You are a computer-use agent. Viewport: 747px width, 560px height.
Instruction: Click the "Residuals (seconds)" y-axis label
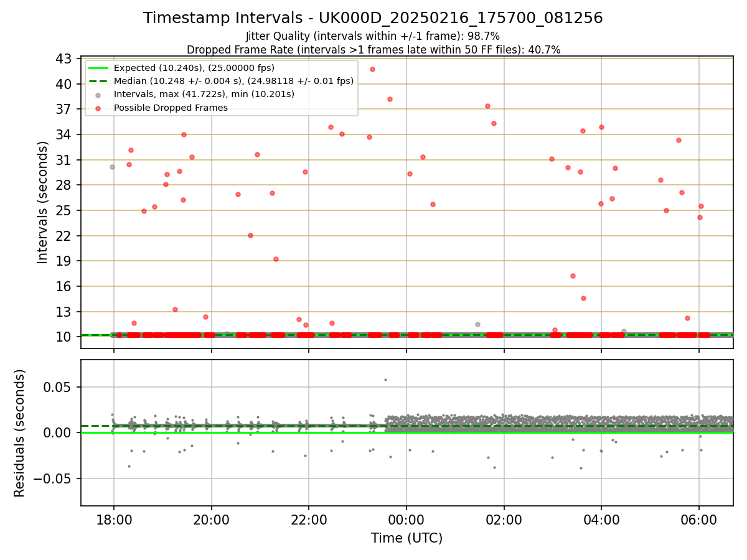click(20, 433)
